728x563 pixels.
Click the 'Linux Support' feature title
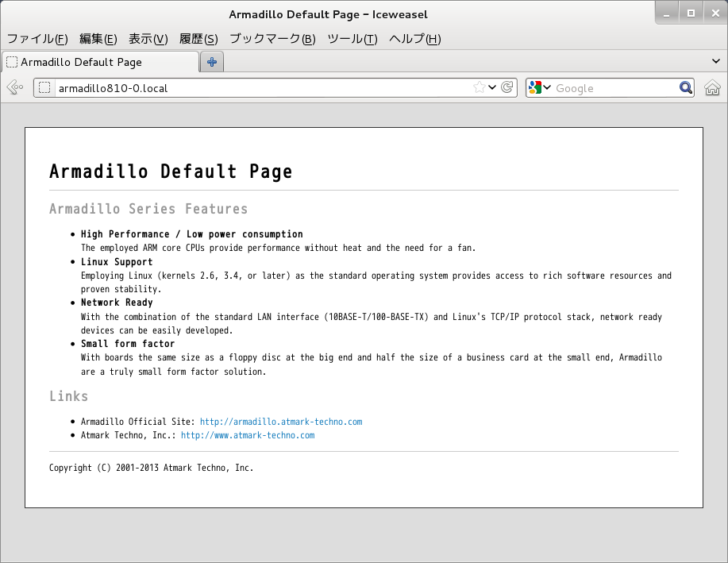[117, 262]
